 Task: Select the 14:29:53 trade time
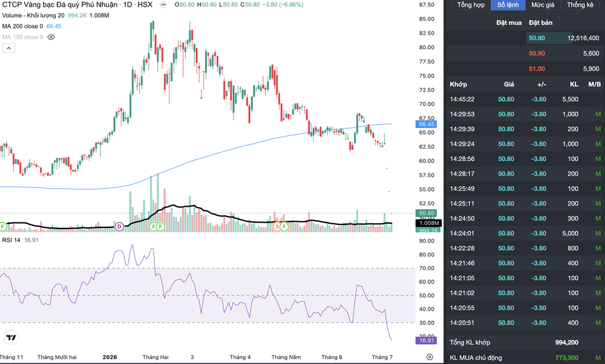(x=462, y=114)
